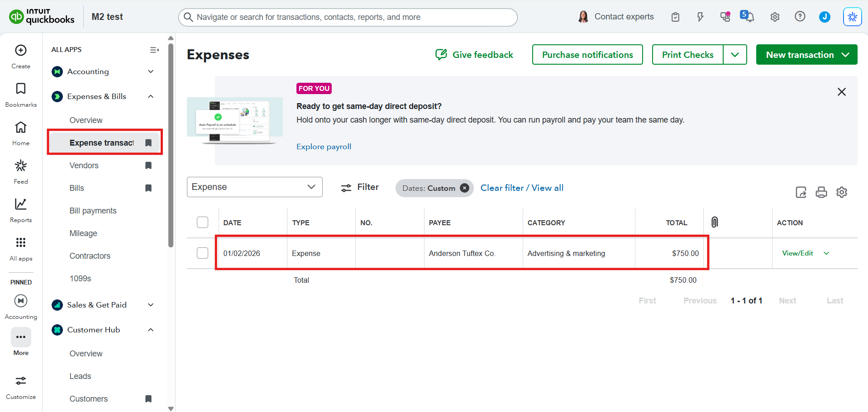868x412 pixels.
Task: Open the 1099s page
Action: 81,279
